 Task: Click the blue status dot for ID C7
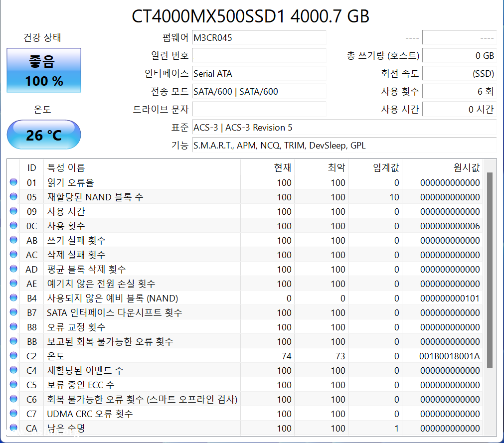13,413
